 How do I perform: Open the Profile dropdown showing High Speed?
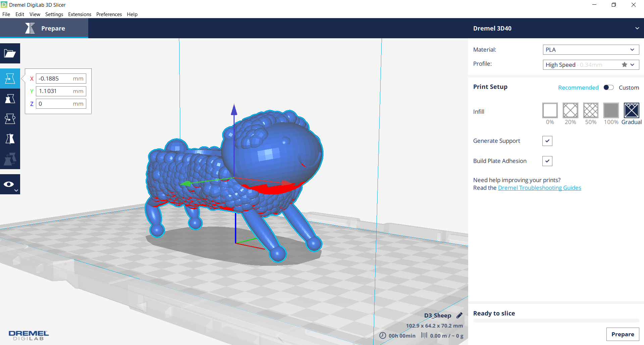pos(591,65)
